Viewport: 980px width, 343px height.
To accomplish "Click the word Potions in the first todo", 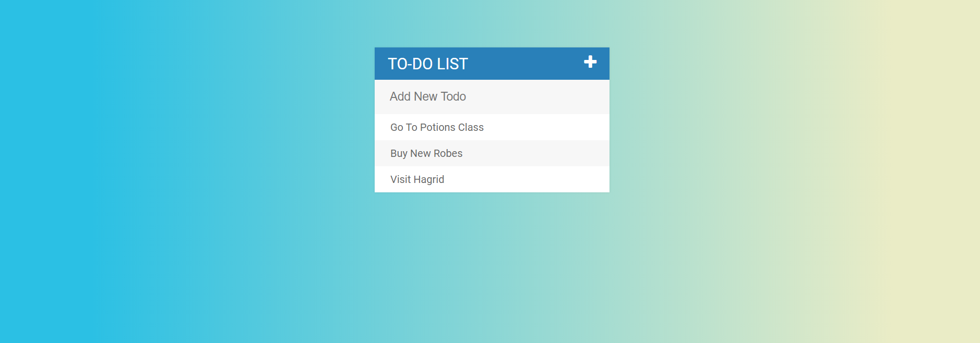I will 437,127.
